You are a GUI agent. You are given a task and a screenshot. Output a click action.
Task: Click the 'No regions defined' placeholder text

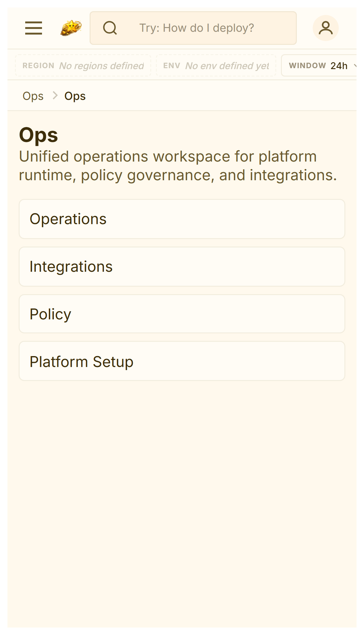click(x=101, y=66)
